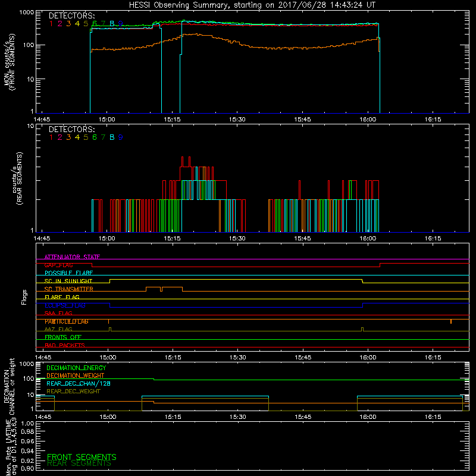The image size is (476, 476).
Task: Click the 1.00 y-tick of the livetime plot
Action: 27,423
